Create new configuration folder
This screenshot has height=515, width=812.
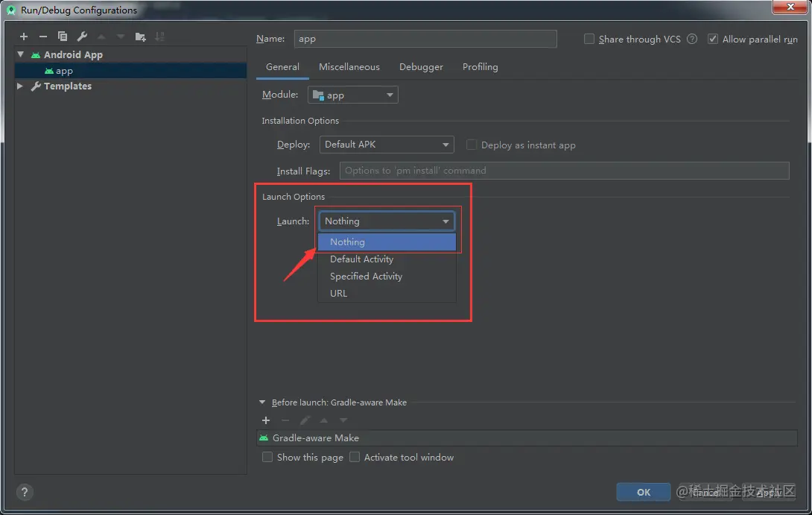140,37
